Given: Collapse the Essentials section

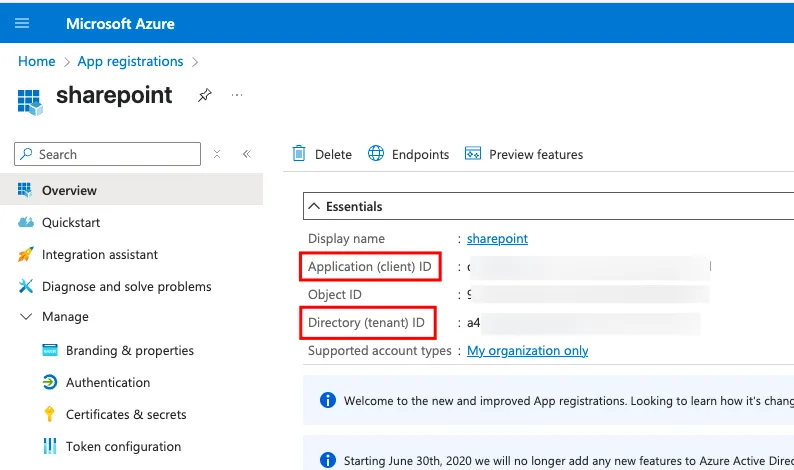Looking at the screenshot, I should pos(315,206).
